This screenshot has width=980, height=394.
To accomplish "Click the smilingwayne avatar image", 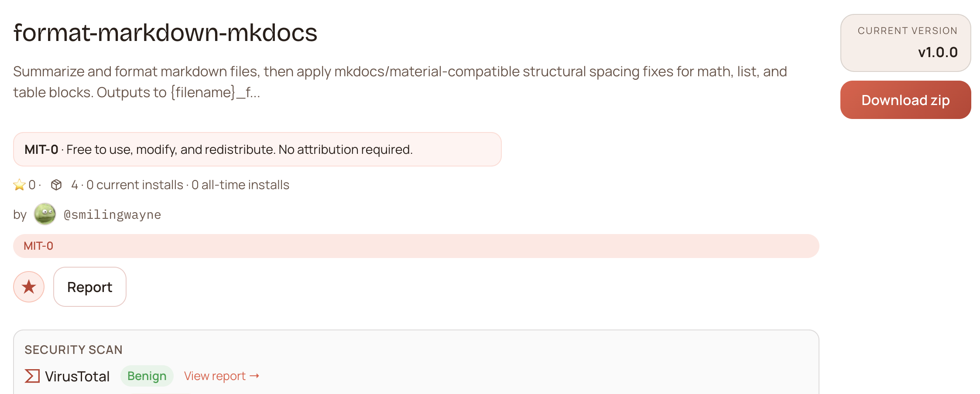I will click(x=45, y=214).
